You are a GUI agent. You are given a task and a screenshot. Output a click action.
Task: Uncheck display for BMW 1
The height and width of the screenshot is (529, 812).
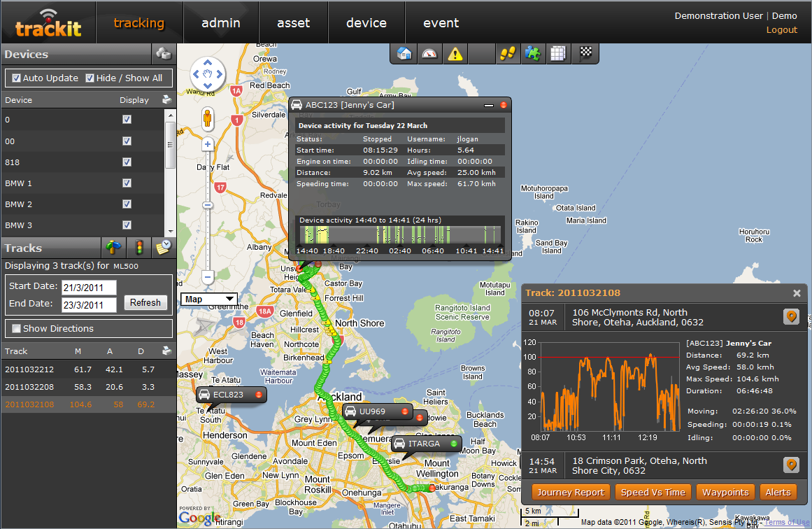(127, 183)
